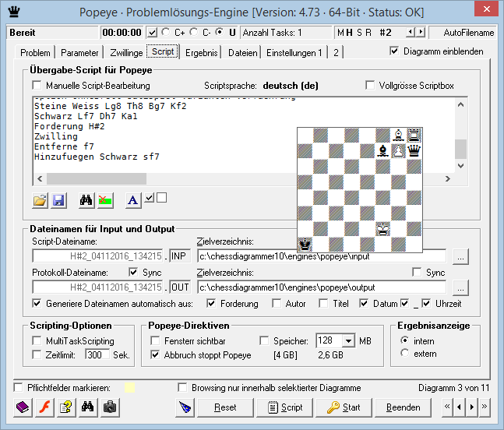
Task: Enable Titel filename checkbox
Action: click(323, 303)
